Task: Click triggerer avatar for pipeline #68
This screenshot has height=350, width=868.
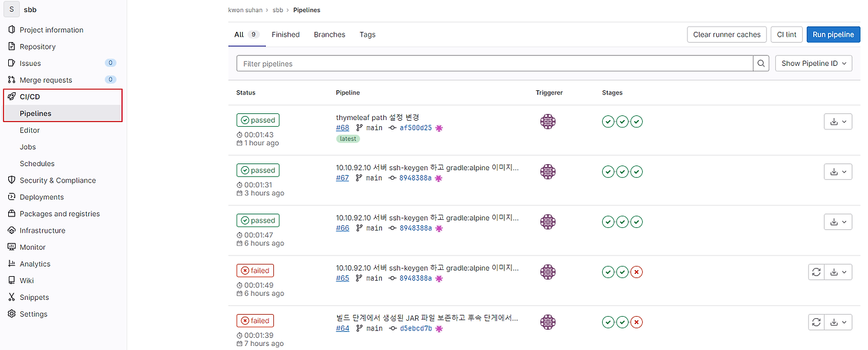Action: (x=548, y=121)
